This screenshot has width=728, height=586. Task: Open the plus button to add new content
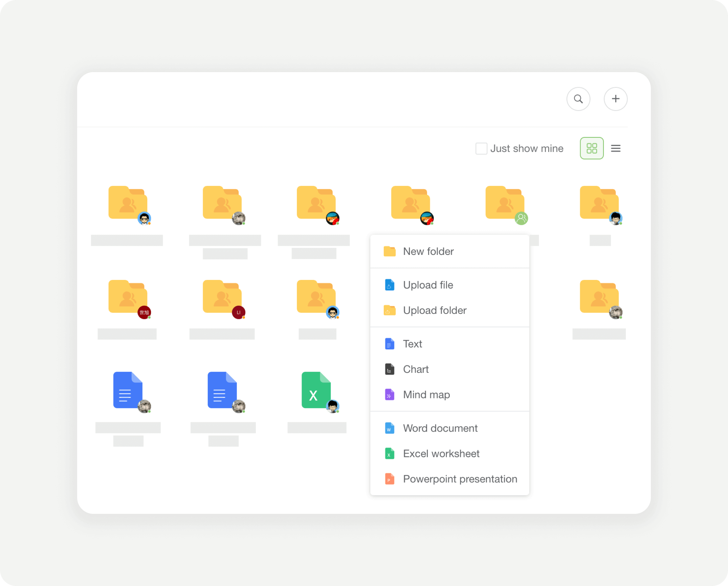click(x=616, y=99)
